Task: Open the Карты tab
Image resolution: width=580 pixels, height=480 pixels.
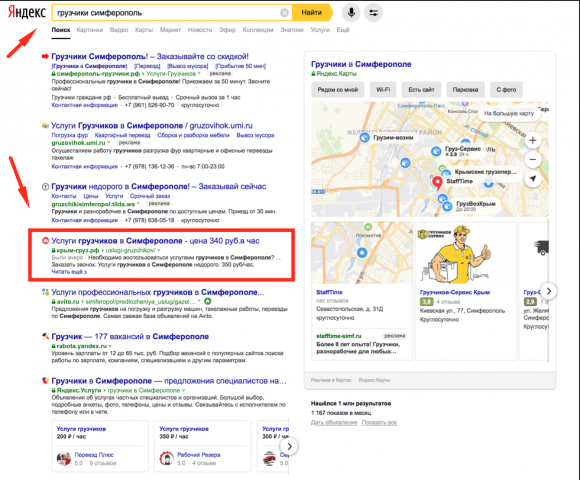Action: 144,30
